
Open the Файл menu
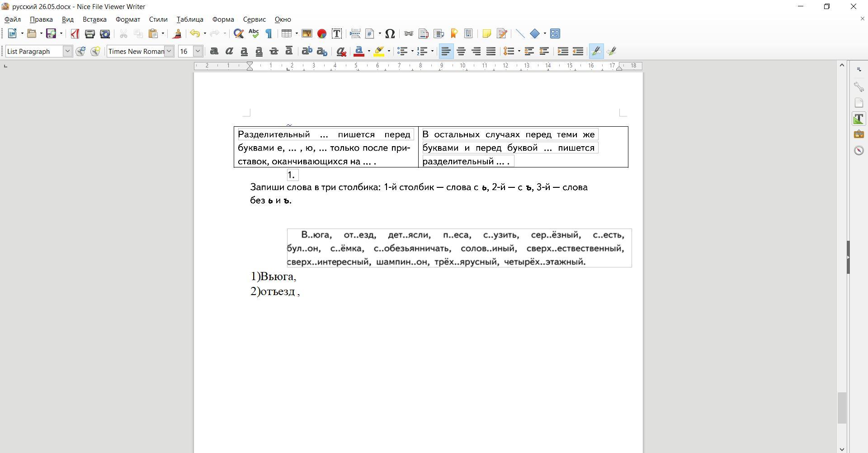pos(13,19)
